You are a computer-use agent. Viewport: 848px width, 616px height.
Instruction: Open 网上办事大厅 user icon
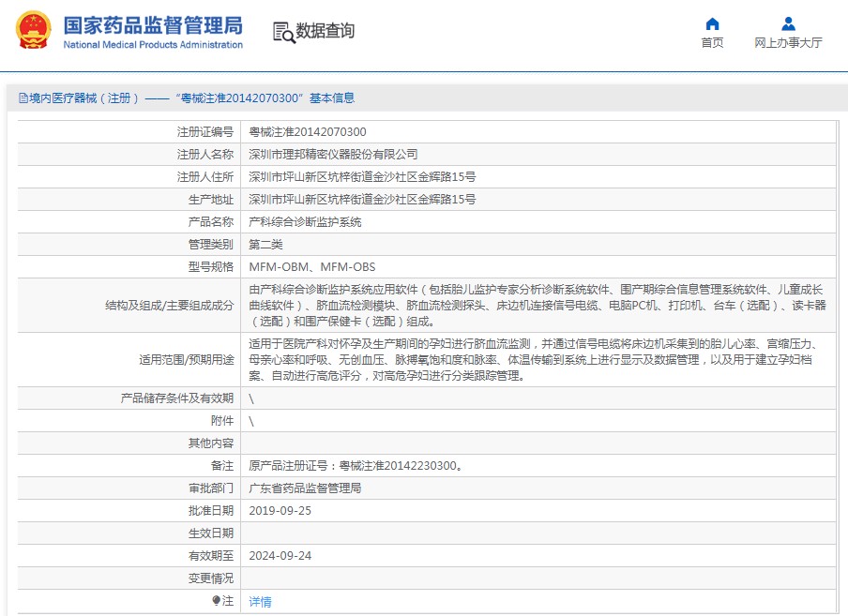(789, 23)
